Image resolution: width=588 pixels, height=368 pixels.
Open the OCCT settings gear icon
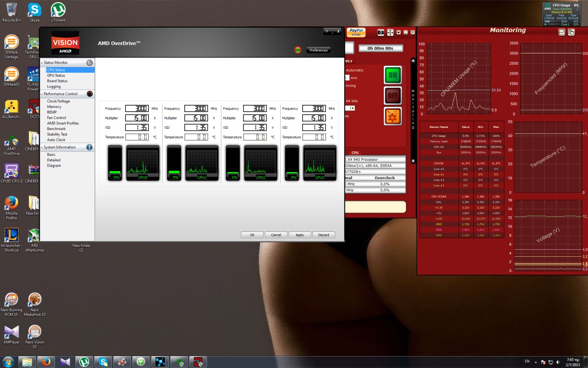(393, 116)
